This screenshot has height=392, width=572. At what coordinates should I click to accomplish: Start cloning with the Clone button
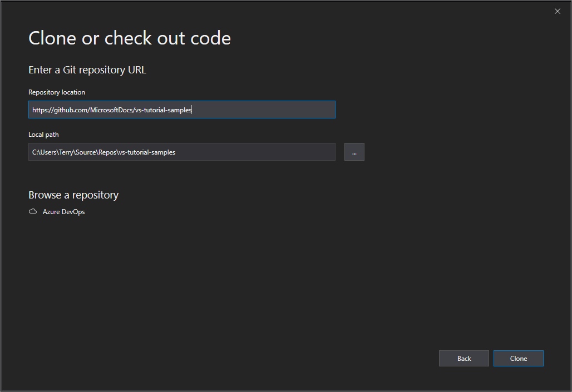(519, 359)
